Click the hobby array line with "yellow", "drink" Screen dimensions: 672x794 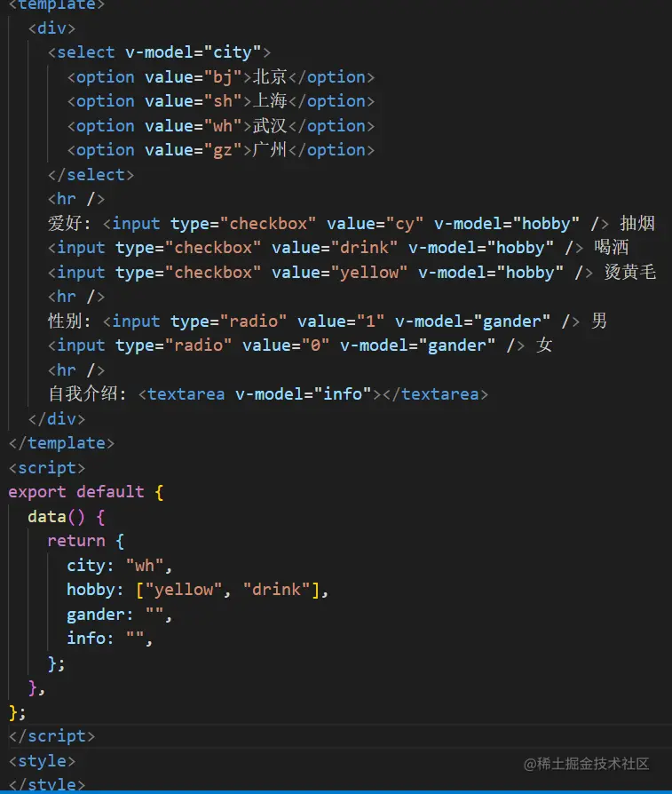(x=198, y=590)
